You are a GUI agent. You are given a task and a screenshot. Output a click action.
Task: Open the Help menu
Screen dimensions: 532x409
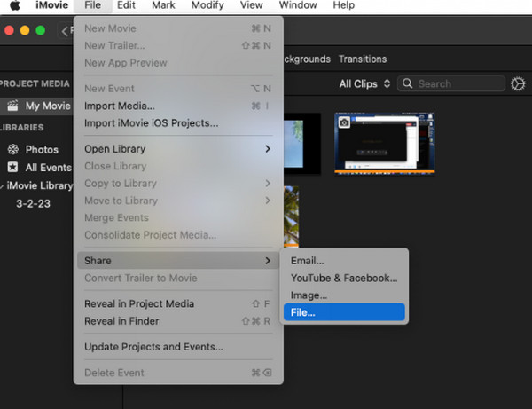(x=343, y=5)
